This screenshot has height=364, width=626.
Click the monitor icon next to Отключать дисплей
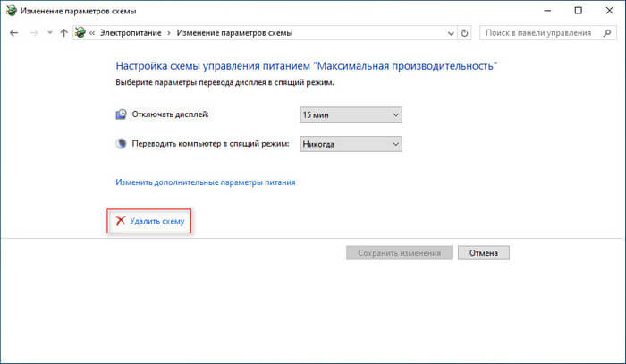tap(122, 114)
